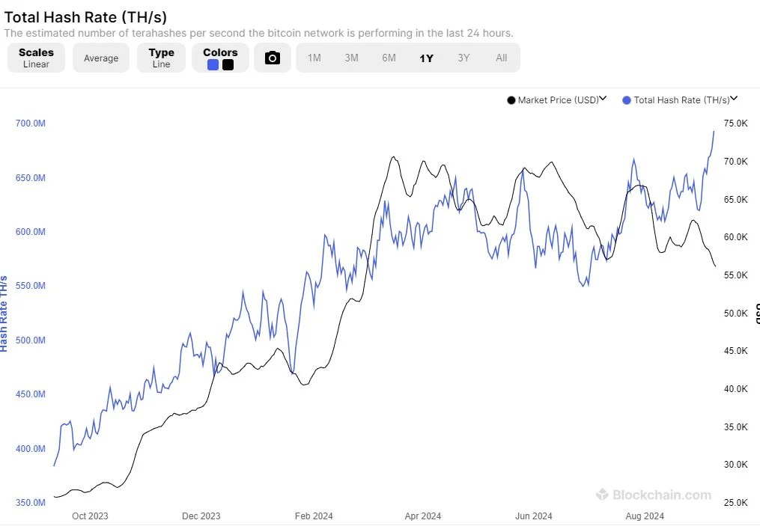Viewport: 760px width, 532px height.
Task: Click the blue Total Hash Rate legend dot
Action: [627, 100]
